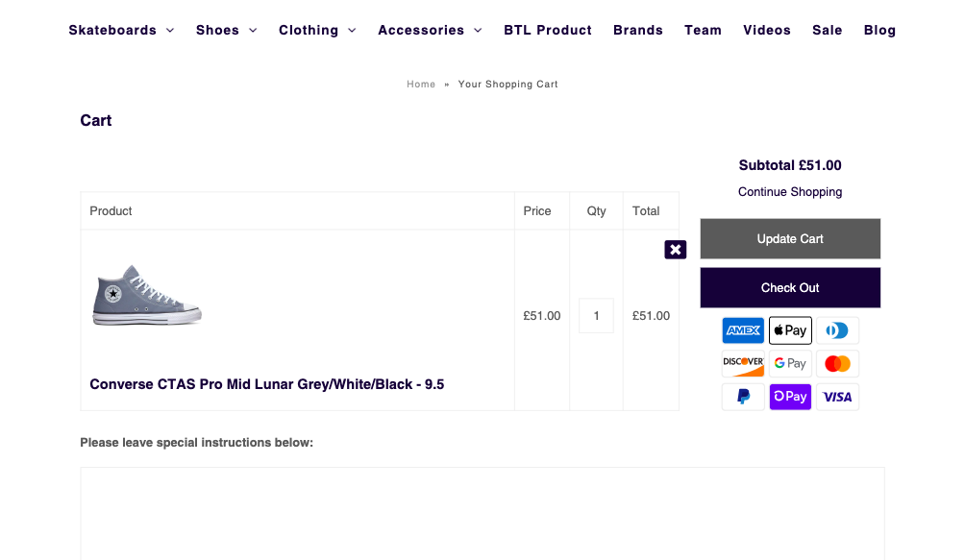This screenshot has height=560, width=965.
Task: Open the Videos page
Action: point(767,30)
